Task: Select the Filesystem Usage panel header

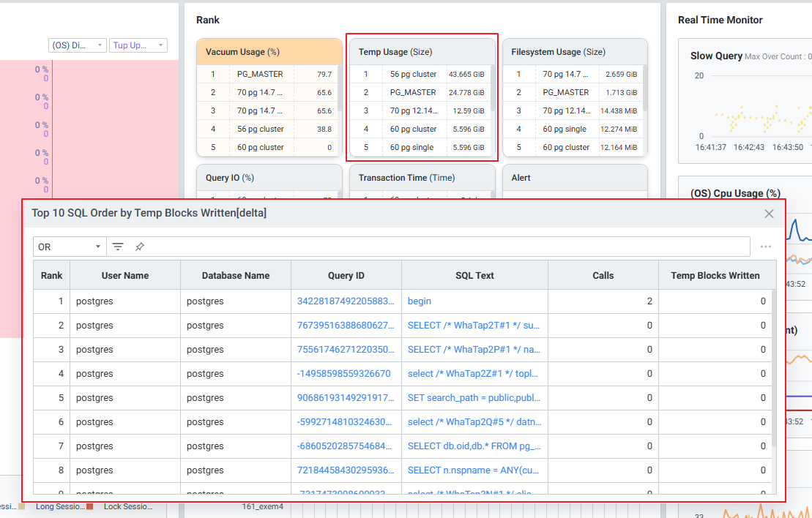Action: (574, 52)
